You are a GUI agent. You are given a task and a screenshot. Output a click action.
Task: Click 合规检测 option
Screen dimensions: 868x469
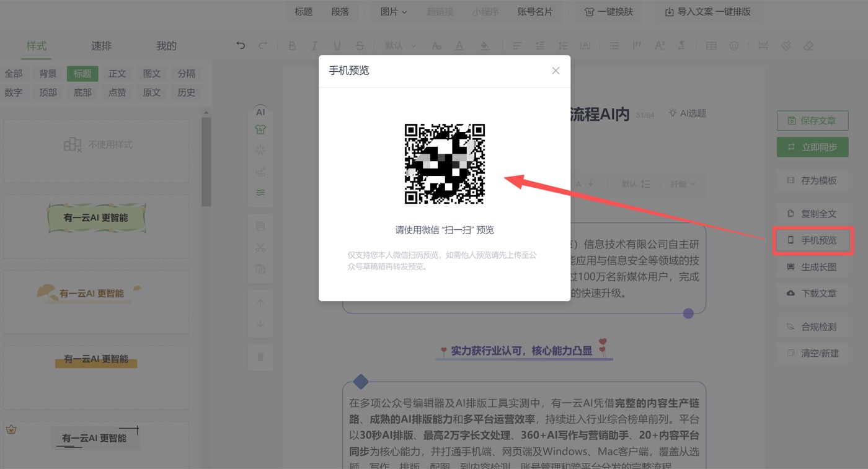(812, 327)
